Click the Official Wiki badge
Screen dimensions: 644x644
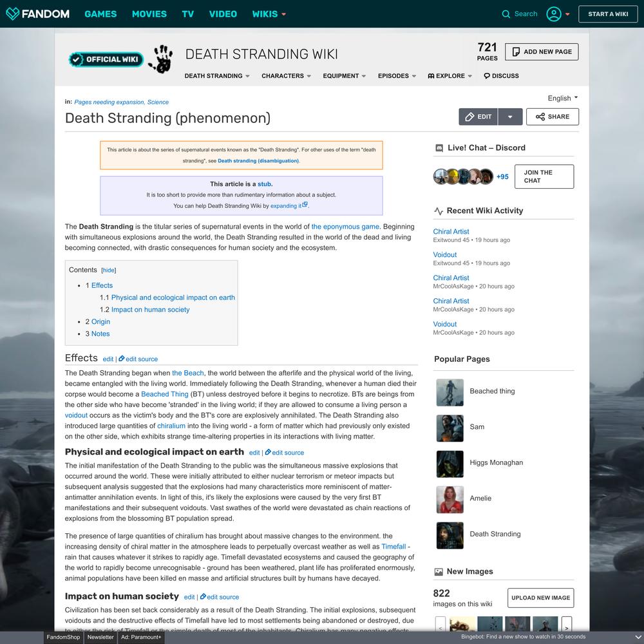pyautogui.click(x=106, y=59)
